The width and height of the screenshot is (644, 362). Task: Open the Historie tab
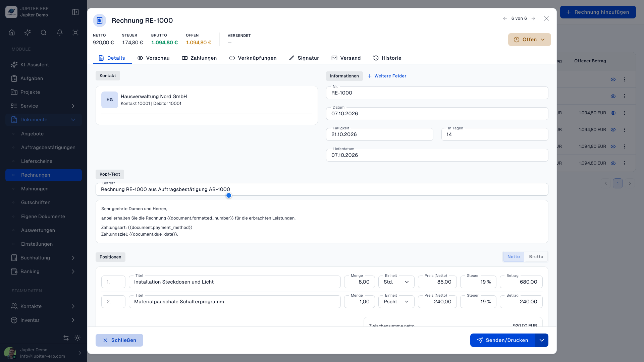(387, 58)
